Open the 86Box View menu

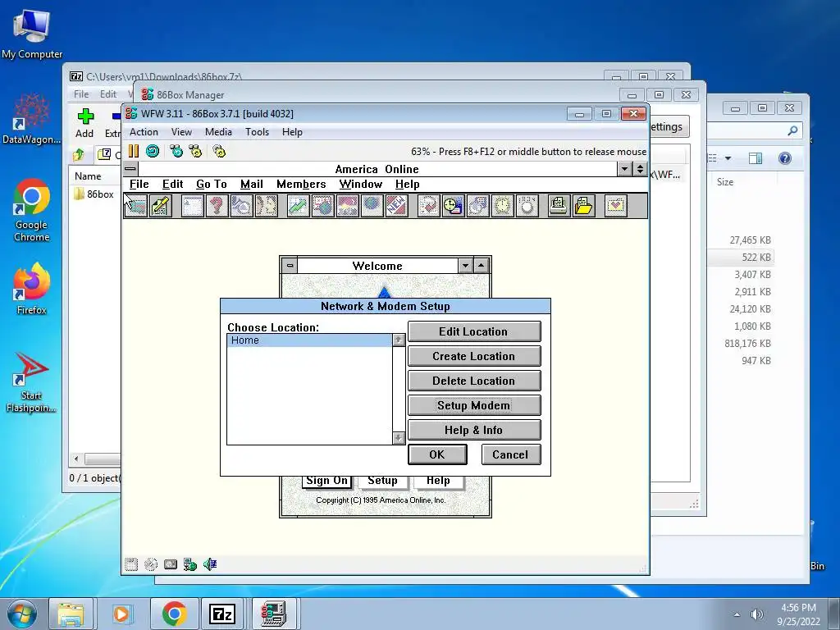click(181, 132)
